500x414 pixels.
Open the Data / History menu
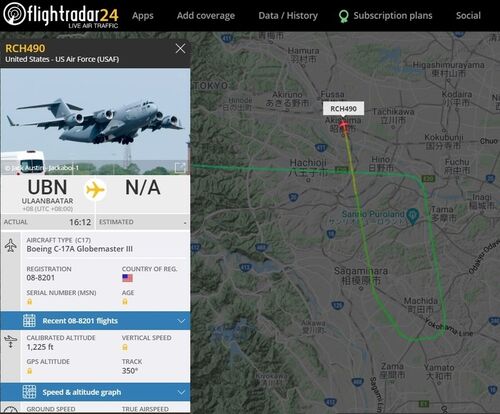click(x=288, y=16)
